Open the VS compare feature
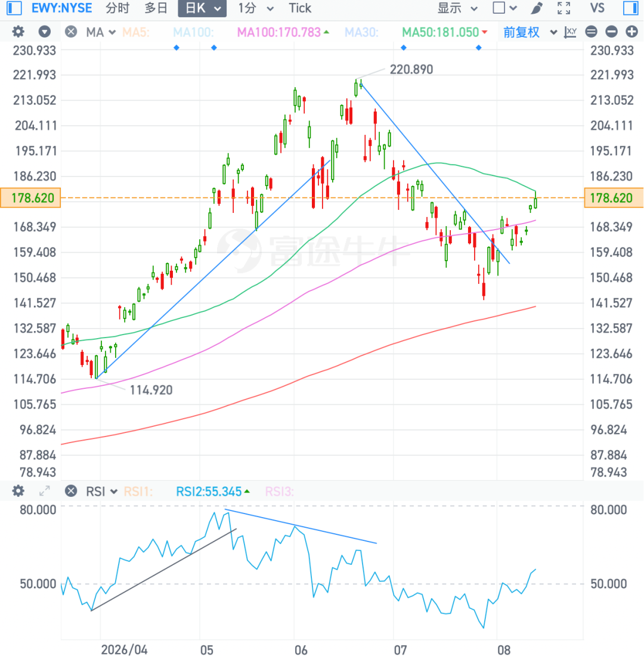Image resolution: width=644 pixels, height=656 pixels. [x=597, y=8]
